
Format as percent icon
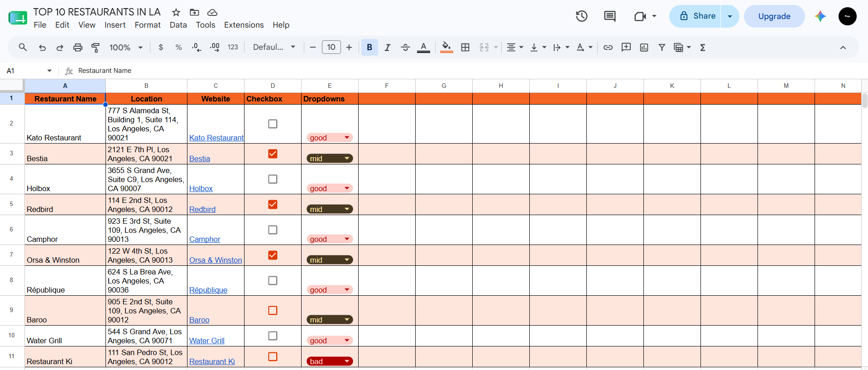[x=178, y=47]
